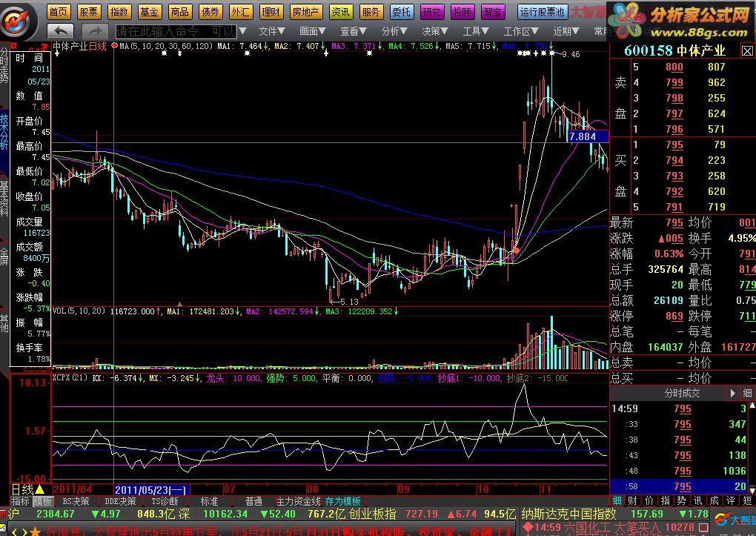This screenshot has width=756, height=536.
Task: Open the 首页 home button
Action: pos(59,12)
